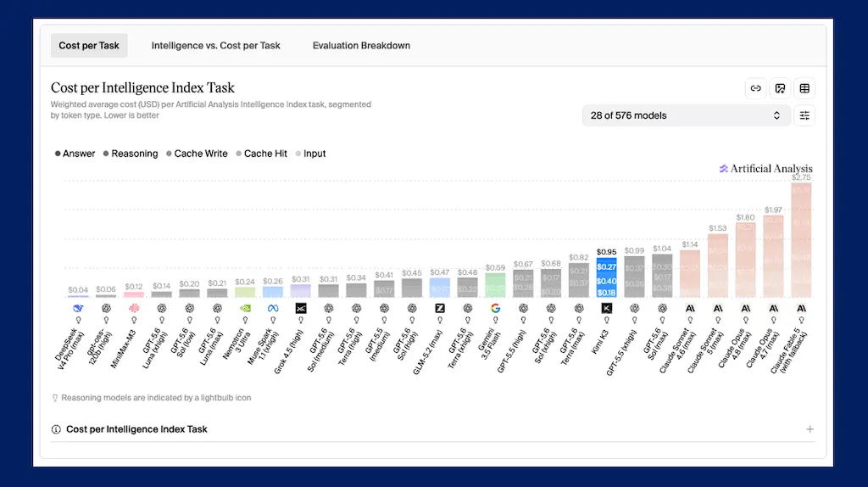868x487 pixels.
Task: Click the chart heading Cost per Intelligence Index Task
Action: 142,87
